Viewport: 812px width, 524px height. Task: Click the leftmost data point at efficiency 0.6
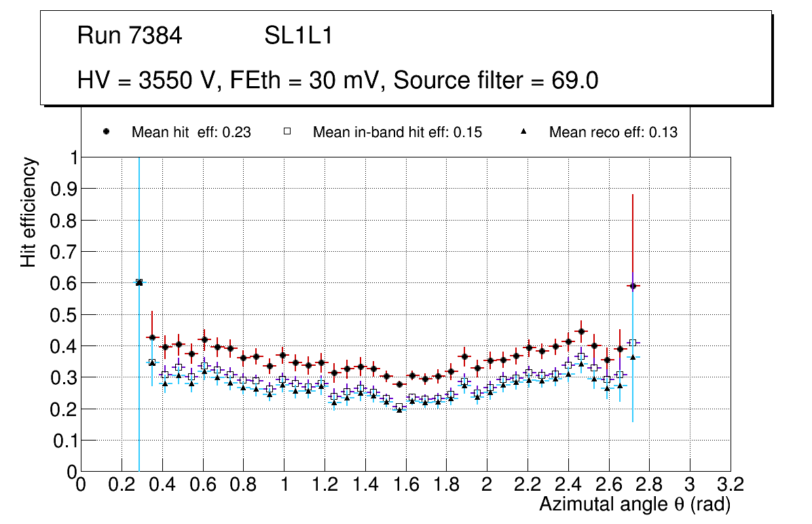click(x=139, y=282)
